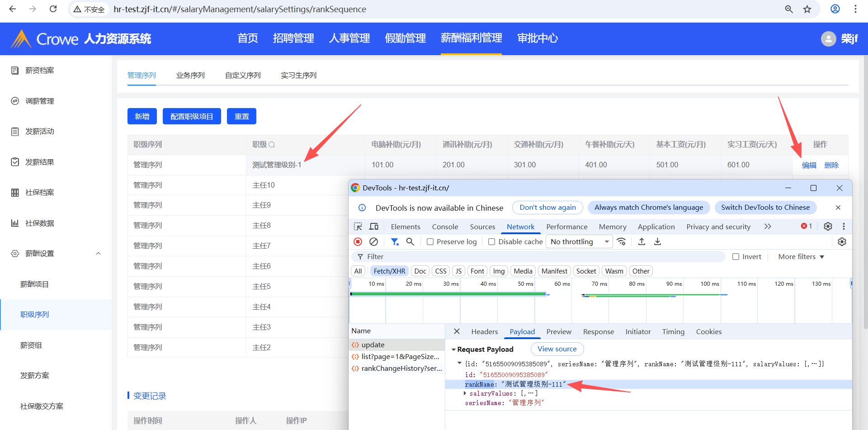Open the 业务序列 tab

(190, 76)
